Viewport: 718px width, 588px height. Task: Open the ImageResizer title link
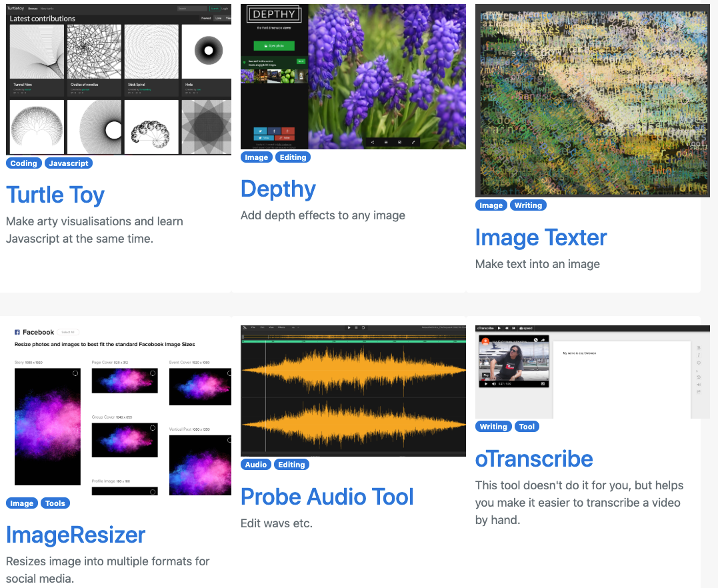tap(75, 535)
